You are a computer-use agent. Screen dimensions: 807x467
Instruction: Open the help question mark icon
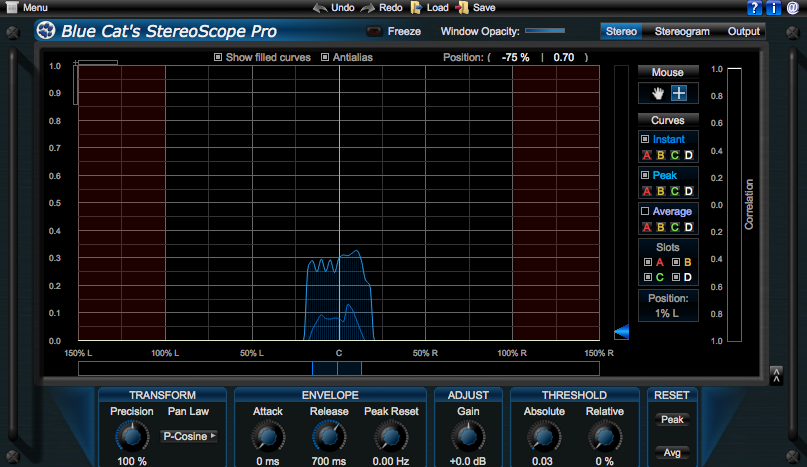[x=754, y=8]
